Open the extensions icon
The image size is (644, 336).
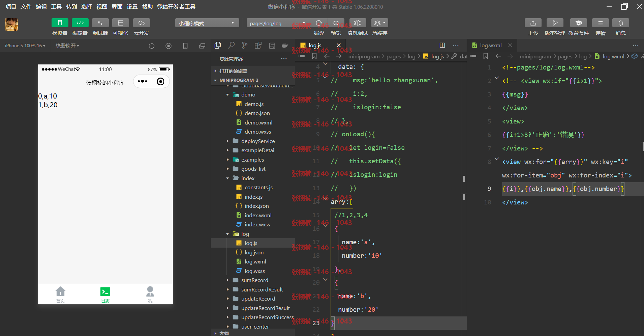258,45
